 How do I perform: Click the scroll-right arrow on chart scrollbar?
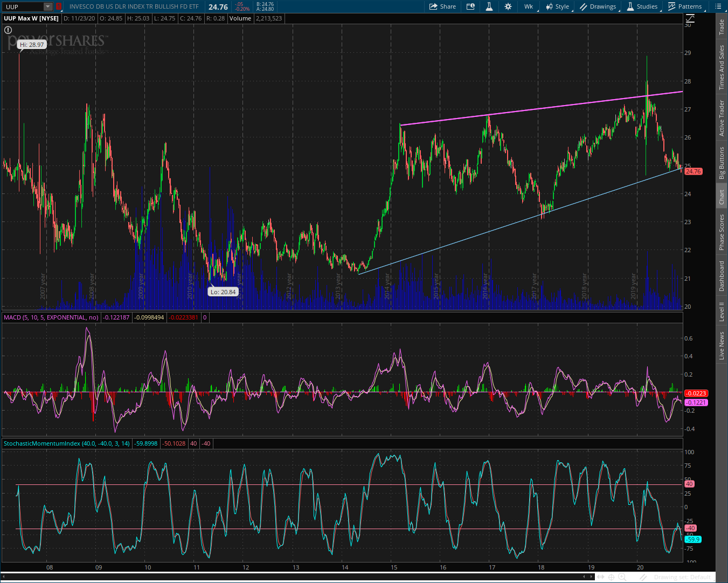[591, 576]
